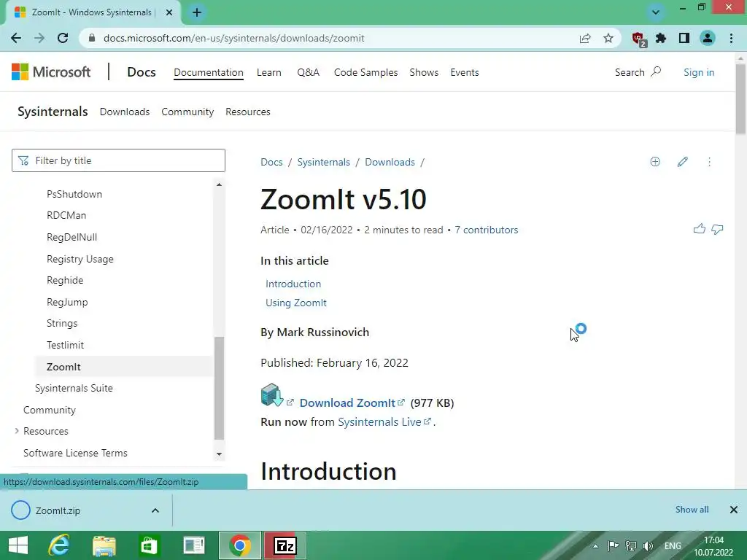The height and width of the screenshot is (560, 747).
Task: Go back to the previous page
Action: [x=16, y=38]
